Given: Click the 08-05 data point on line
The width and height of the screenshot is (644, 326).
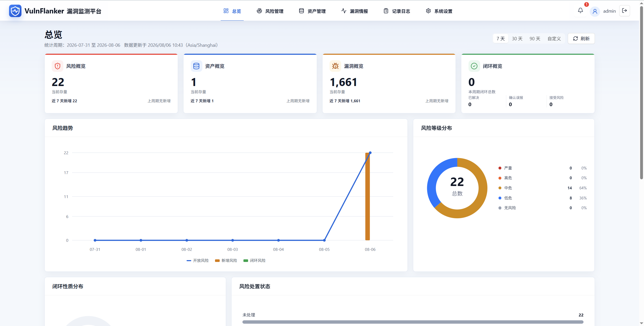Looking at the screenshot, I should point(324,240).
